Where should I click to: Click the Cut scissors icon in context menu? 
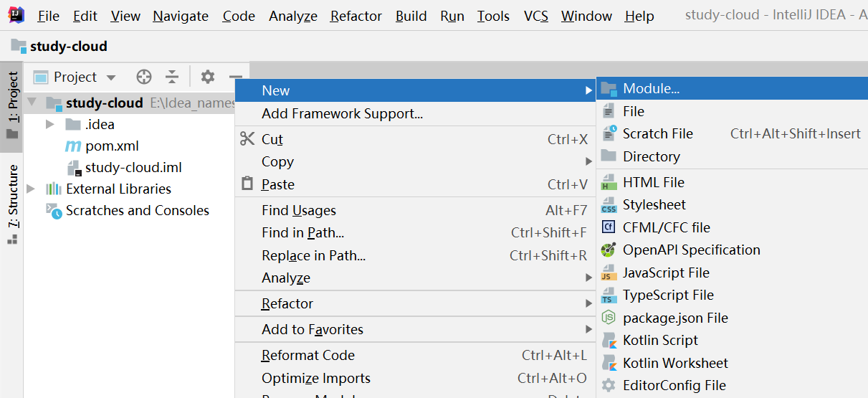tap(247, 139)
